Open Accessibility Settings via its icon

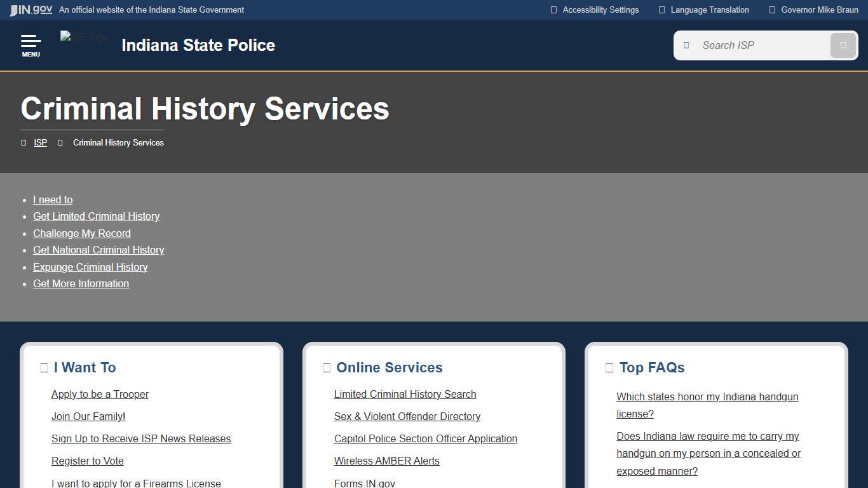[x=553, y=10]
